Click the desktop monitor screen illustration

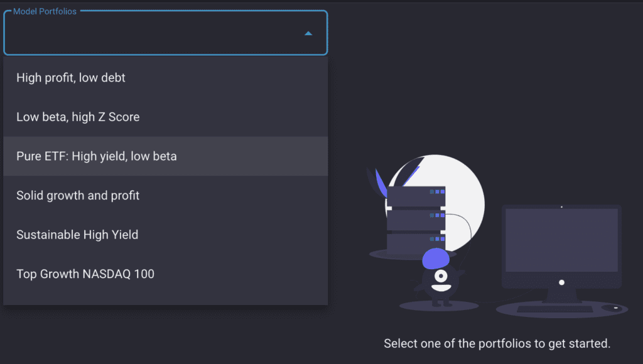pos(561,240)
